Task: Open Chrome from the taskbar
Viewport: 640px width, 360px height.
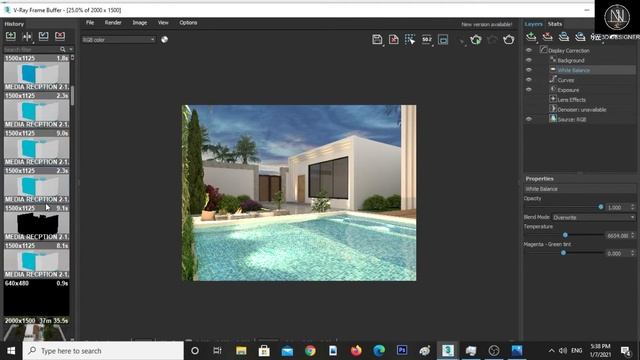Action: [x=310, y=351]
